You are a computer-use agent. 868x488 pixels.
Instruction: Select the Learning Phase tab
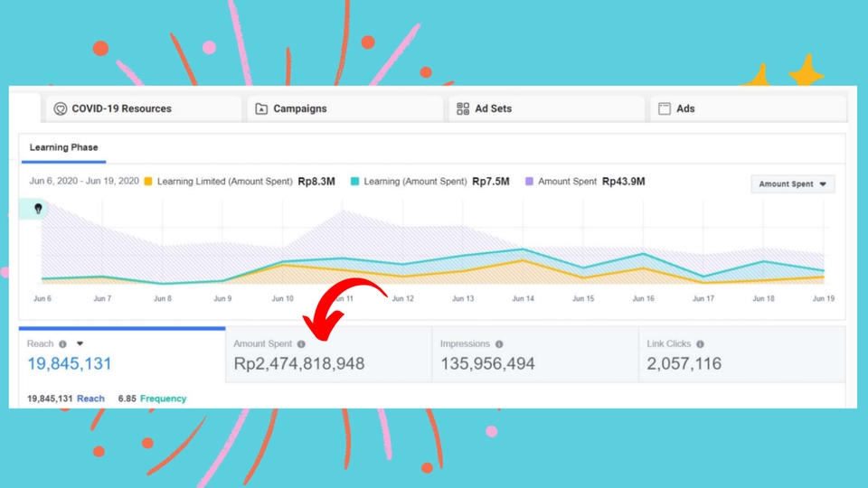click(63, 147)
